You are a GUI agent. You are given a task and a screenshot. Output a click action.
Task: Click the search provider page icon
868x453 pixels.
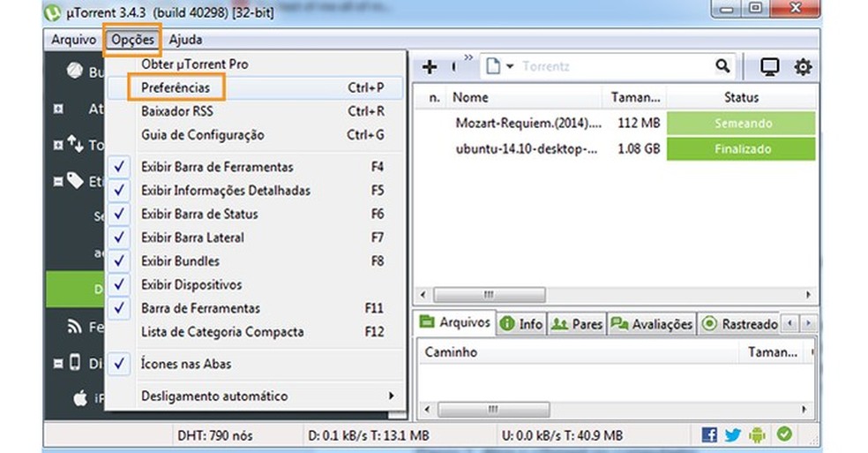click(492, 66)
